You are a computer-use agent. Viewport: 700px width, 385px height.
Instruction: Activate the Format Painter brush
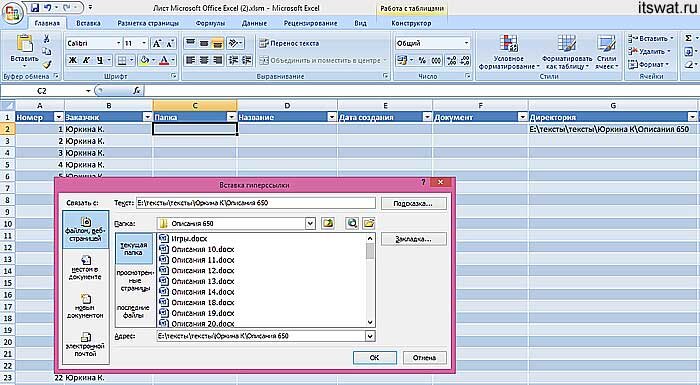(46, 64)
